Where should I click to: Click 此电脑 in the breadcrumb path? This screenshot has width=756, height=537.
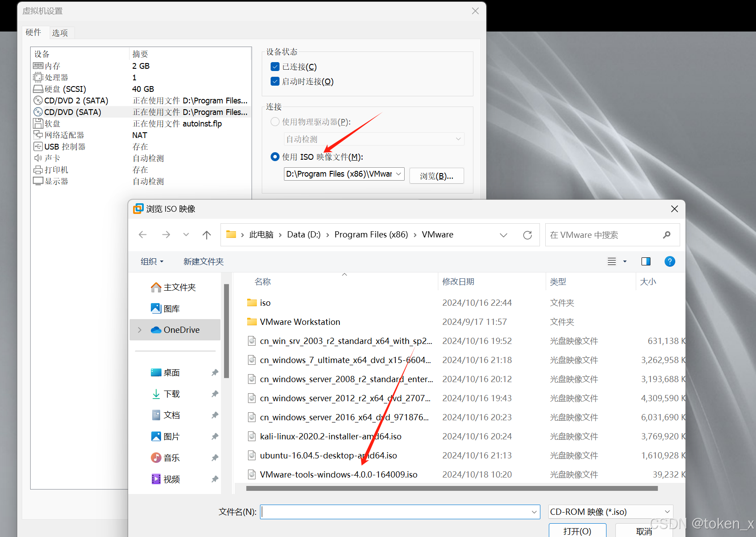[261, 235]
